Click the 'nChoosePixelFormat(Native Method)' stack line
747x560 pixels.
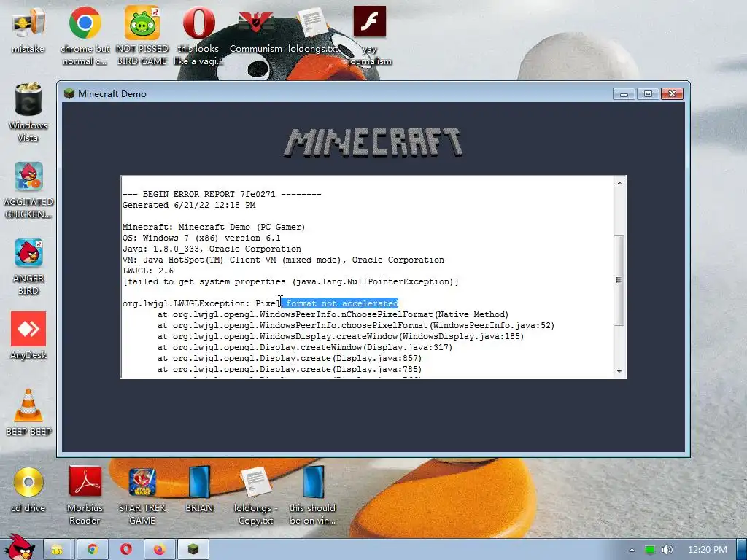[333, 315]
